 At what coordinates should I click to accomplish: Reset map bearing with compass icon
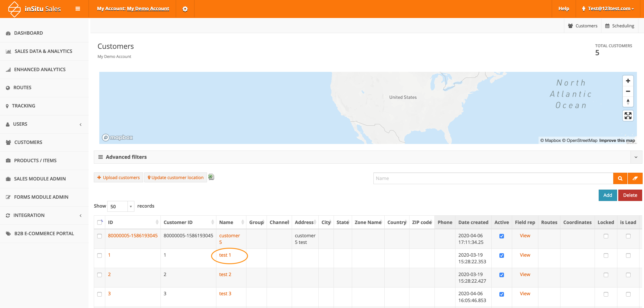click(628, 102)
